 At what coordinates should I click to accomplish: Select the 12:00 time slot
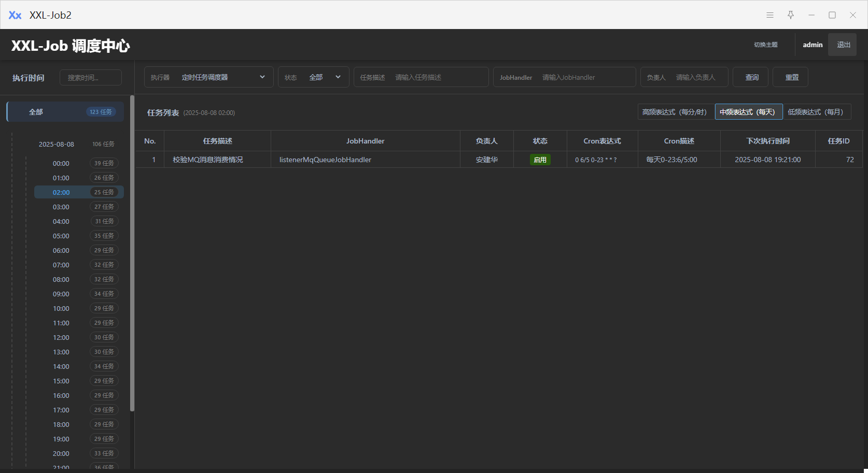click(x=79, y=337)
